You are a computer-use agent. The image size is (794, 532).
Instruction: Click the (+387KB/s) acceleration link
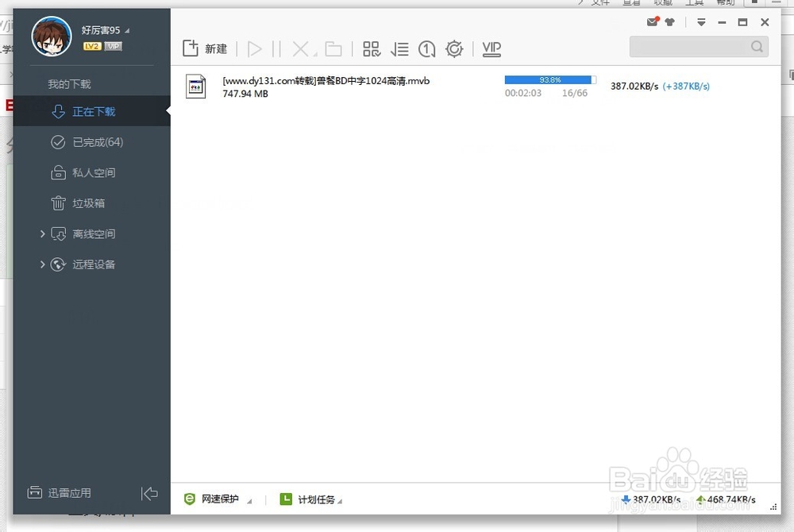pyautogui.click(x=686, y=86)
